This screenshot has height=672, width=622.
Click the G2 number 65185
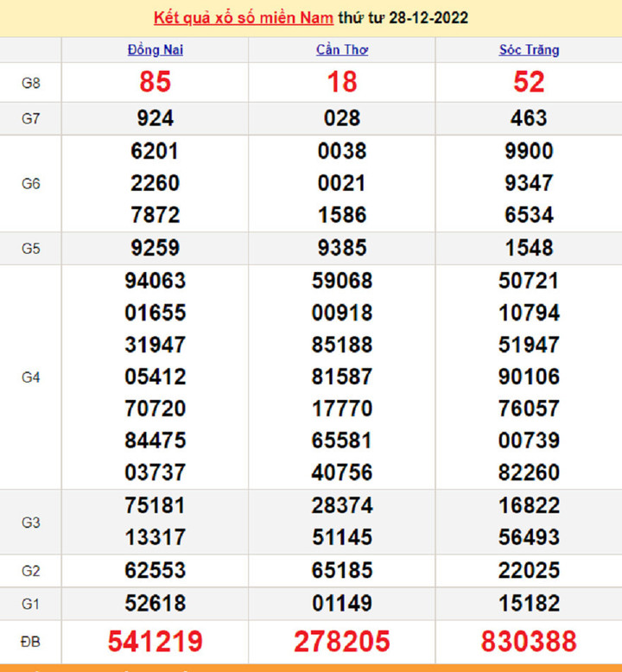(342, 570)
